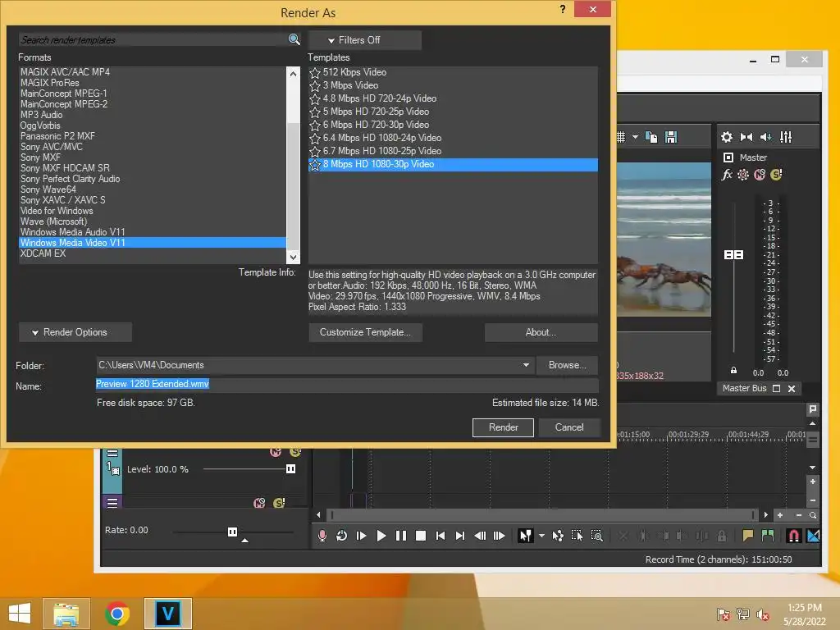Toggle Automatic Crossfades icon
Image resolution: width=840 pixels, height=630 pixels.
[813, 536]
